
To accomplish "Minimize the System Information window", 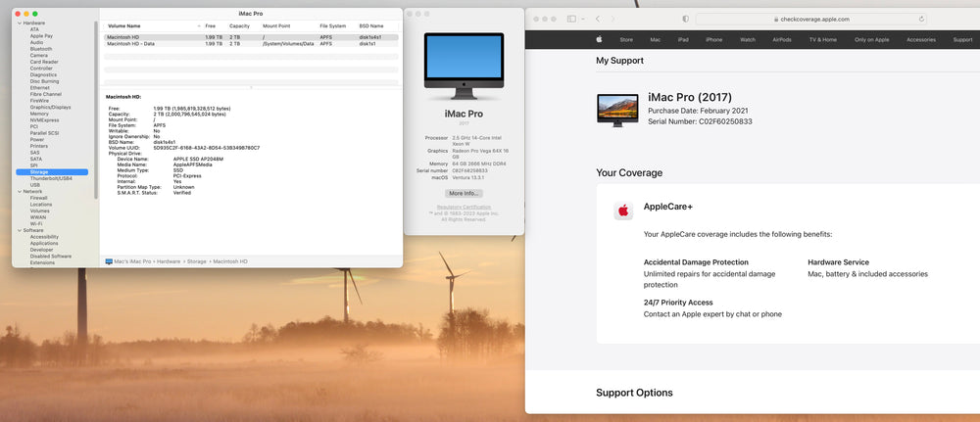I will pyautogui.click(x=26, y=14).
